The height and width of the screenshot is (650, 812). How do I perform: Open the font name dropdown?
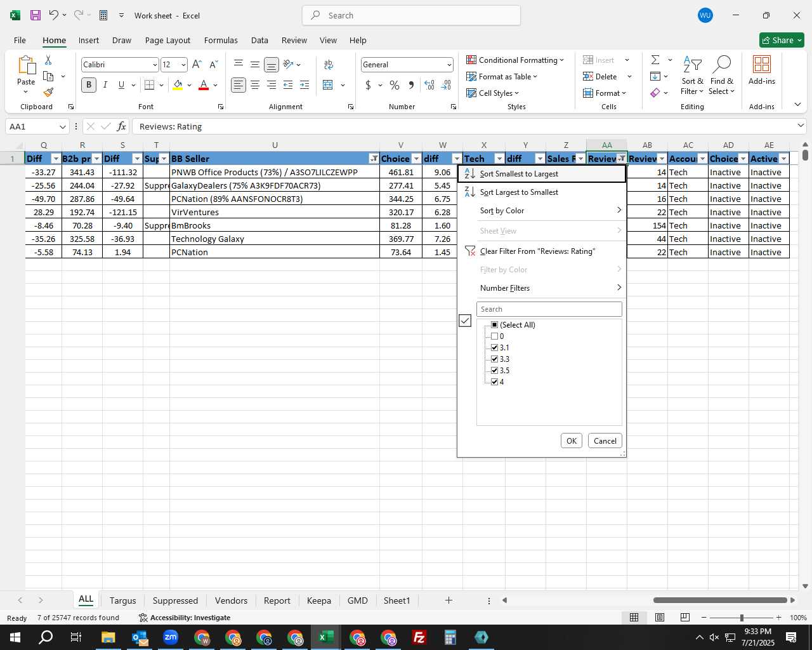pos(154,65)
